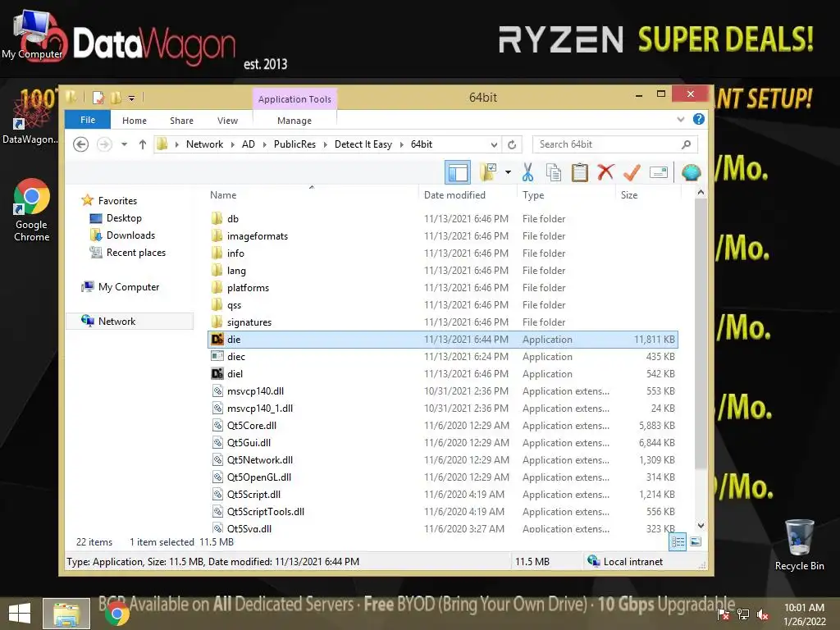Customize Quick Access Toolbar dropdown
The image size is (840, 630).
click(x=131, y=98)
